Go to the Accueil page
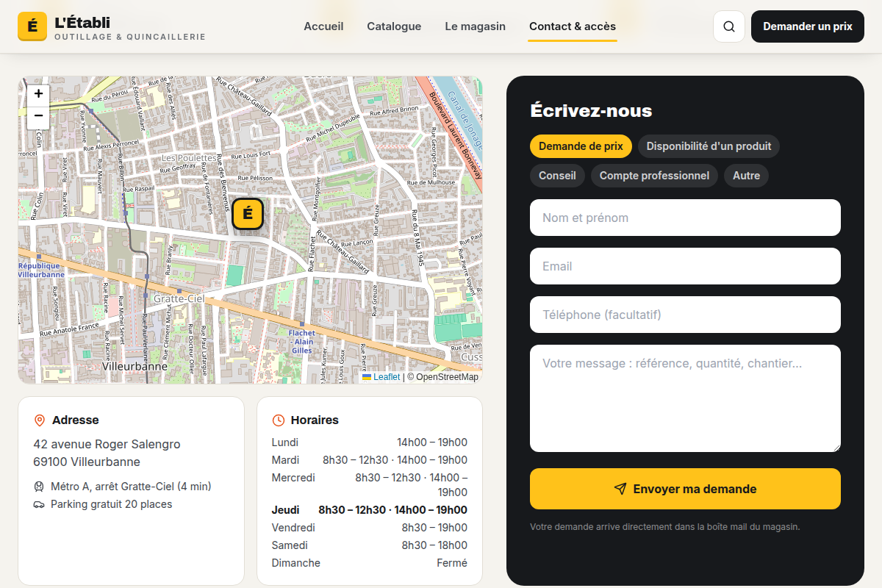 tap(323, 26)
